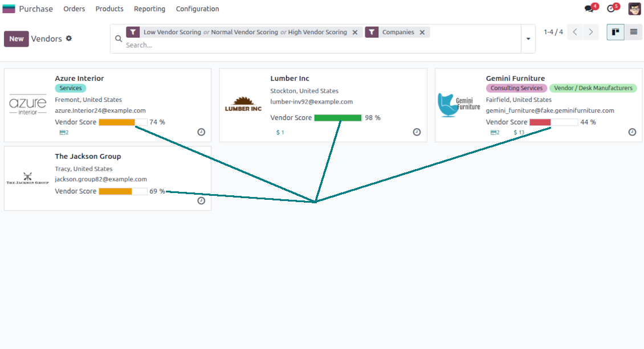Screen dimensions: 644x349
Task: Click the Gemini Furniture logo thumbnail
Action: coord(459,105)
